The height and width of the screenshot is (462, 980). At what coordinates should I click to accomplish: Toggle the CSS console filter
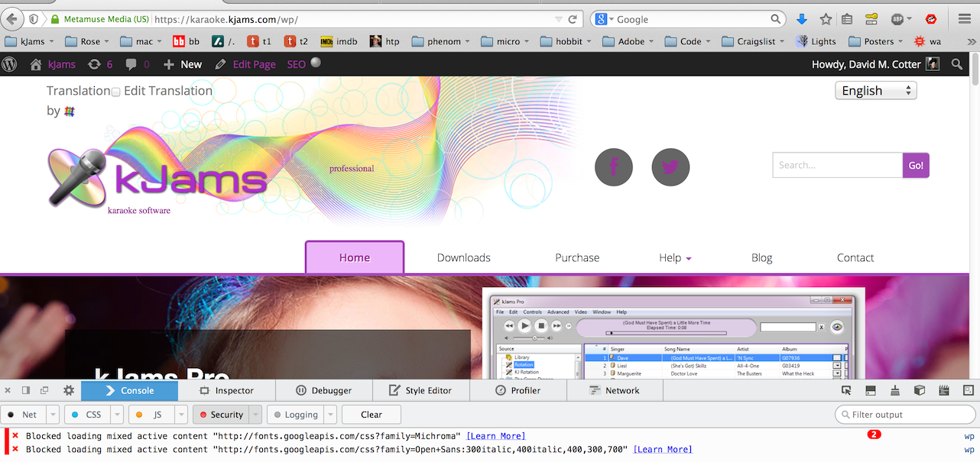tap(86, 415)
